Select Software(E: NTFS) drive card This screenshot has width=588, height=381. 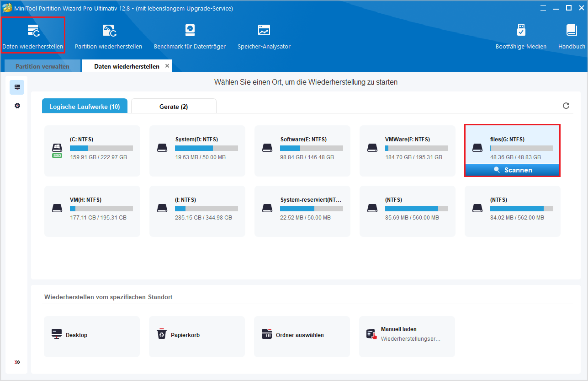click(302, 151)
